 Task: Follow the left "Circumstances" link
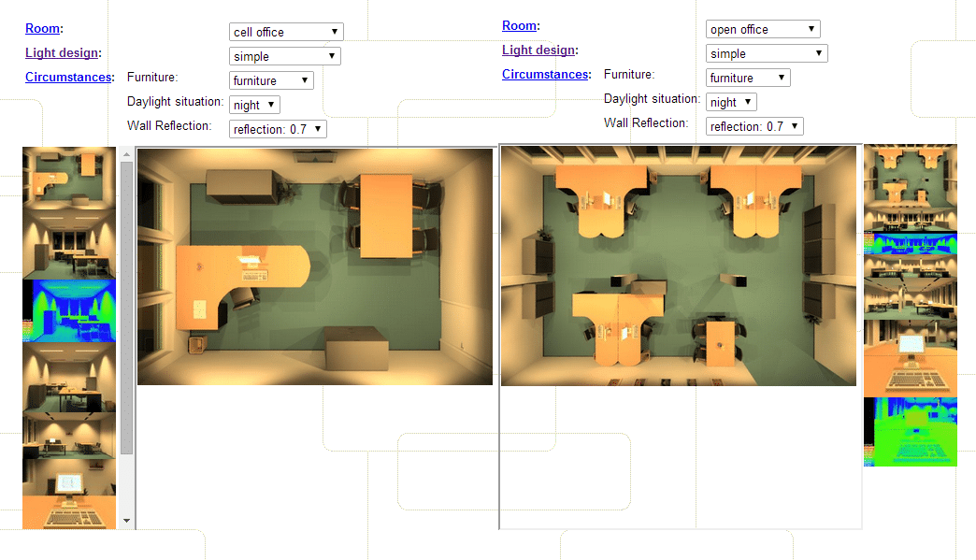coord(68,78)
